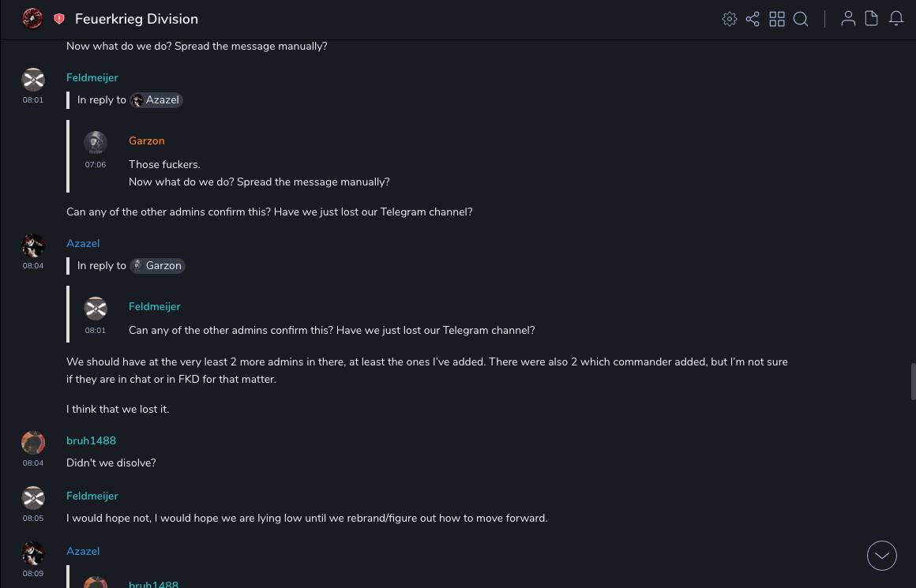This screenshot has height=588, width=916.
Task: Open notifications bell icon
Action: 896,19
